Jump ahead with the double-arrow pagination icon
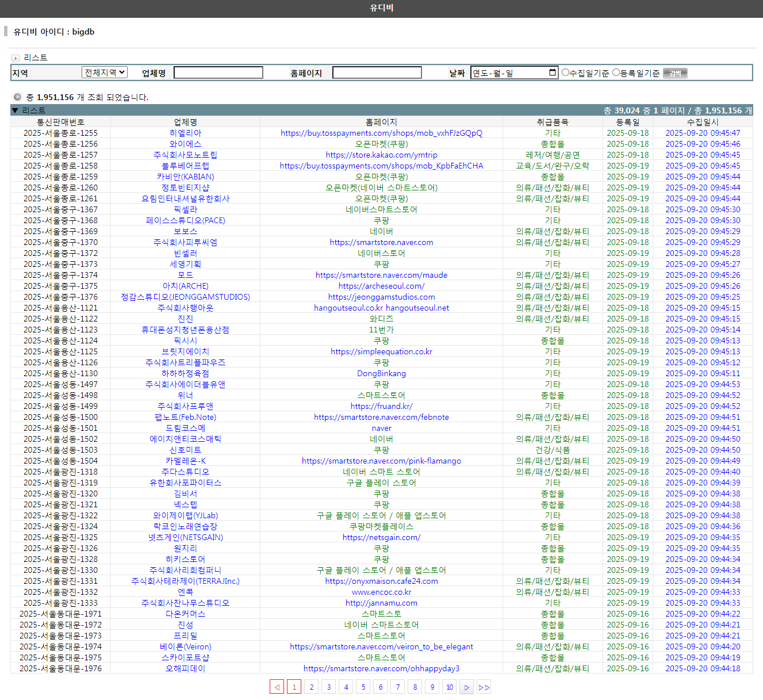This screenshot has width=763, height=700. (x=484, y=687)
